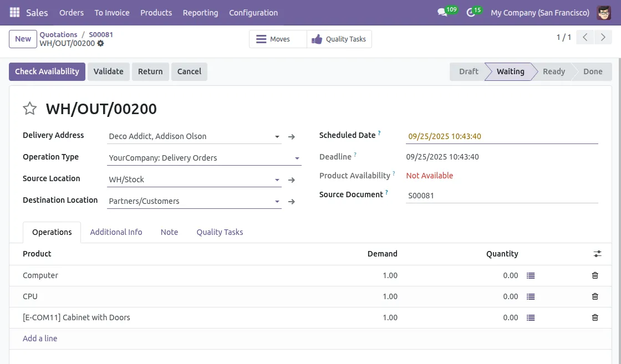621x364 pixels.
Task: Open the messages chat icon
Action: click(x=442, y=12)
